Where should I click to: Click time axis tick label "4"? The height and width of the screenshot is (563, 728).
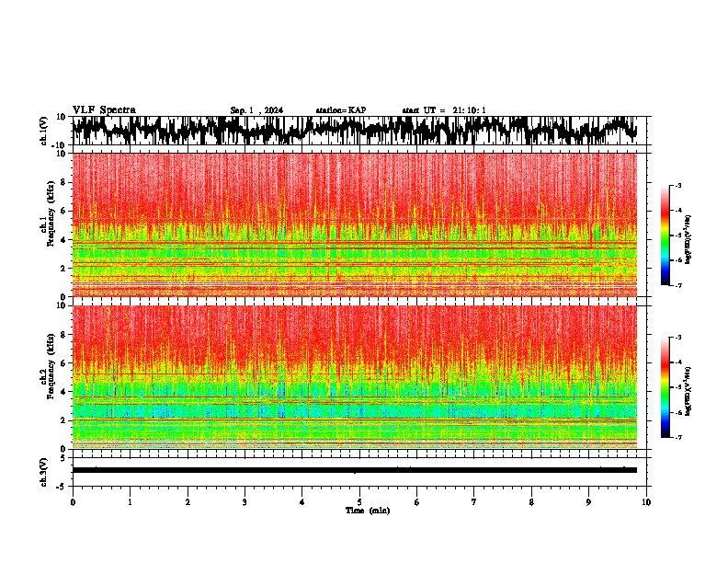tap(302, 502)
